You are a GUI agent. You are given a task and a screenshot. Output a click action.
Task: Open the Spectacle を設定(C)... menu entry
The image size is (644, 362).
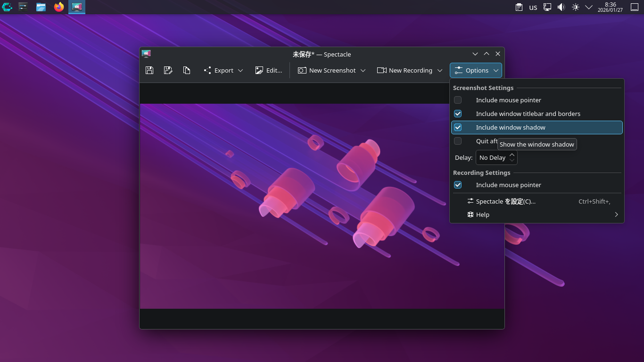pos(506,201)
